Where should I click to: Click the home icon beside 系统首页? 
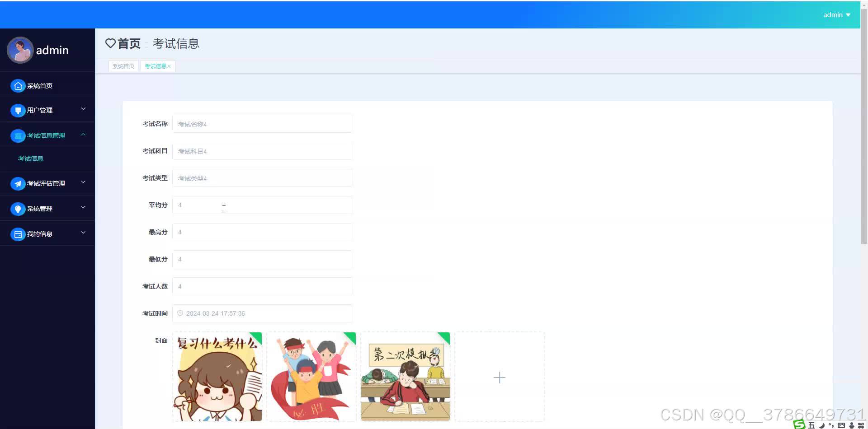pyautogui.click(x=18, y=86)
